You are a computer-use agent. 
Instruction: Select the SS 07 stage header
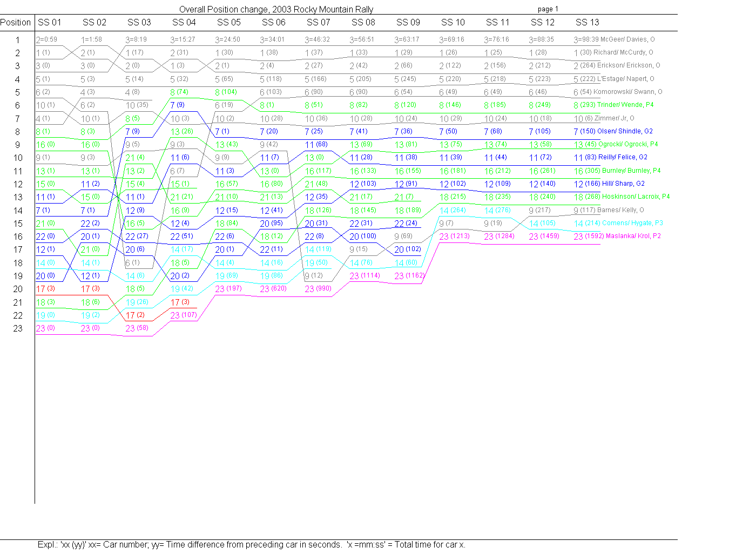tap(318, 22)
